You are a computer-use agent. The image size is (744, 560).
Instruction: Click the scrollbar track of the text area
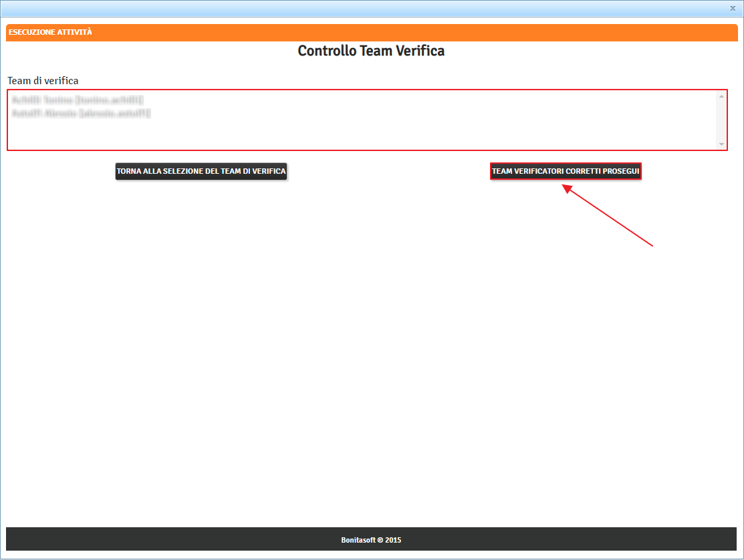(721, 120)
